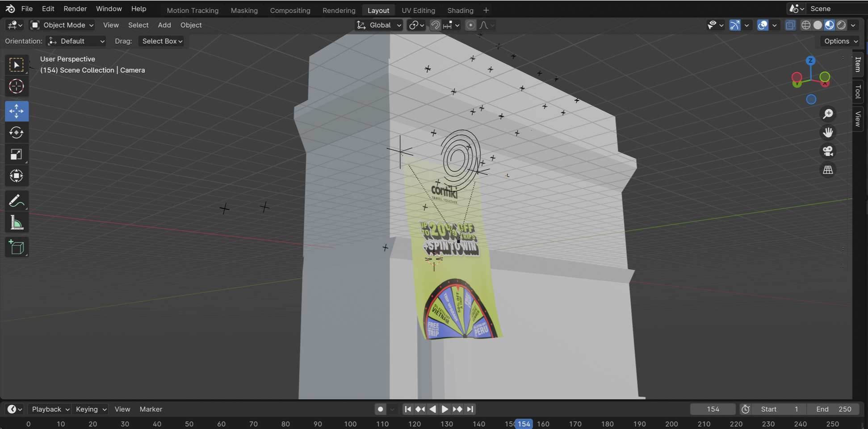Open Global transform orientation dropdown
Image resolution: width=868 pixels, height=429 pixels.
pyautogui.click(x=379, y=25)
